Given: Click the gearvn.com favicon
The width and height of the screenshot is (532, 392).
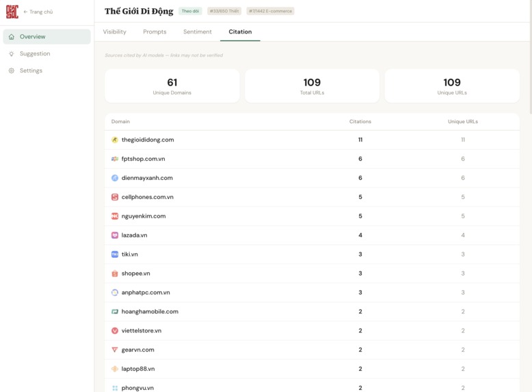Looking at the screenshot, I should (115, 350).
